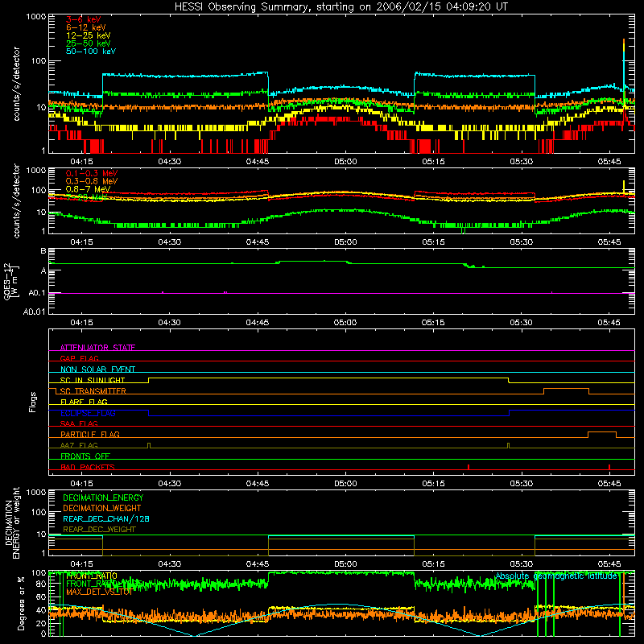The height and width of the screenshot is (644, 644).
Task: Click the Absolute geomagnetic latitude label
Action: click(x=556, y=576)
